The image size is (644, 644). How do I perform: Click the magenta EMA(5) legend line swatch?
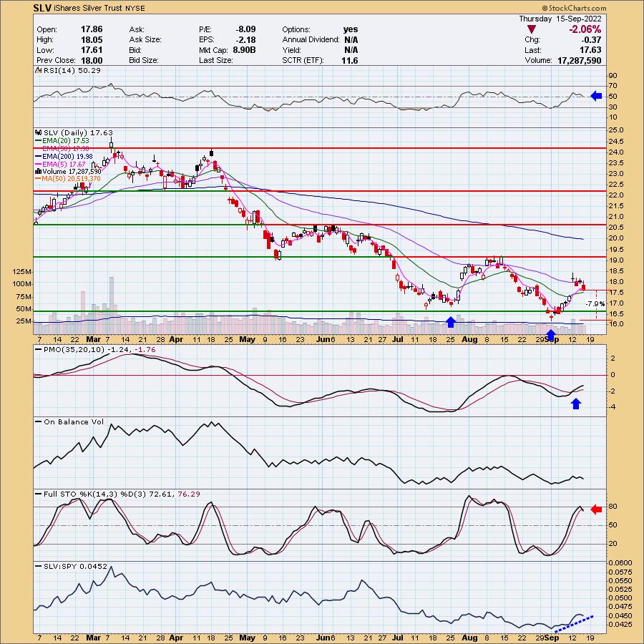(39, 165)
